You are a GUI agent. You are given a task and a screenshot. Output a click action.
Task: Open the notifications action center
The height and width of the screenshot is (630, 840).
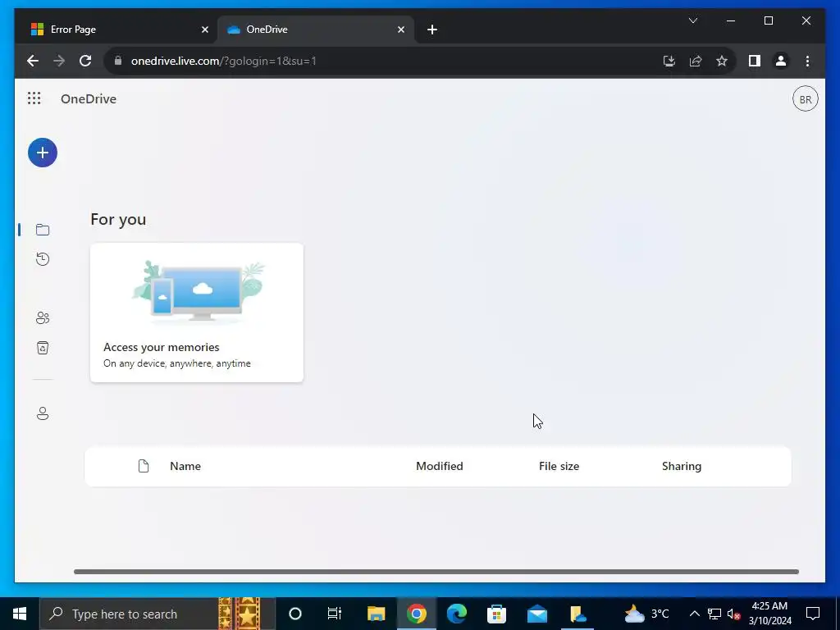tap(813, 614)
